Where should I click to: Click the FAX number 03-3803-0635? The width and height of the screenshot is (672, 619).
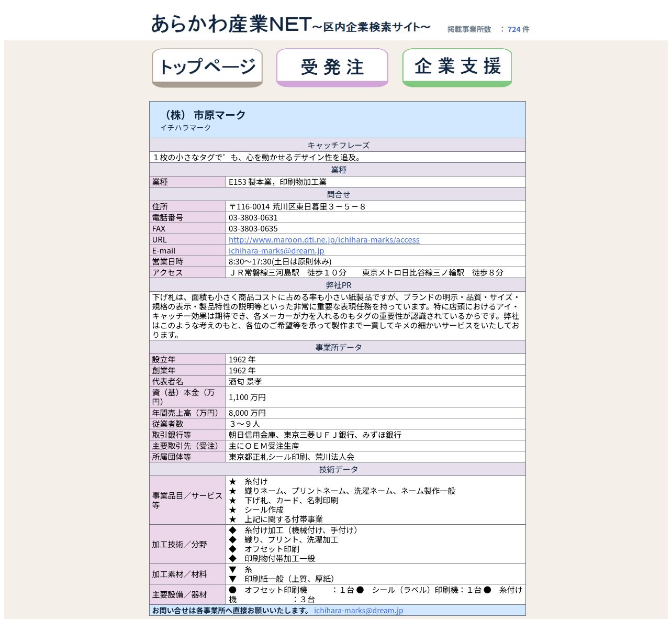pyautogui.click(x=253, y=229)
